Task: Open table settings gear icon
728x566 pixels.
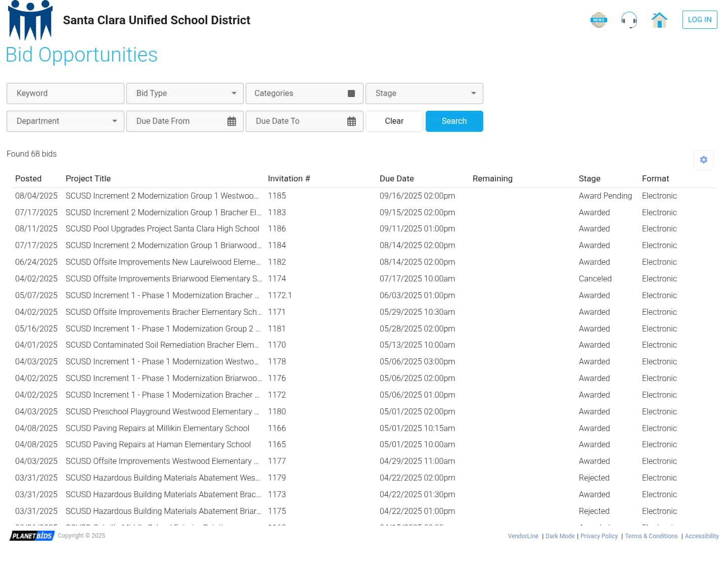Action: pyautogui.click(x=703, y=160)
